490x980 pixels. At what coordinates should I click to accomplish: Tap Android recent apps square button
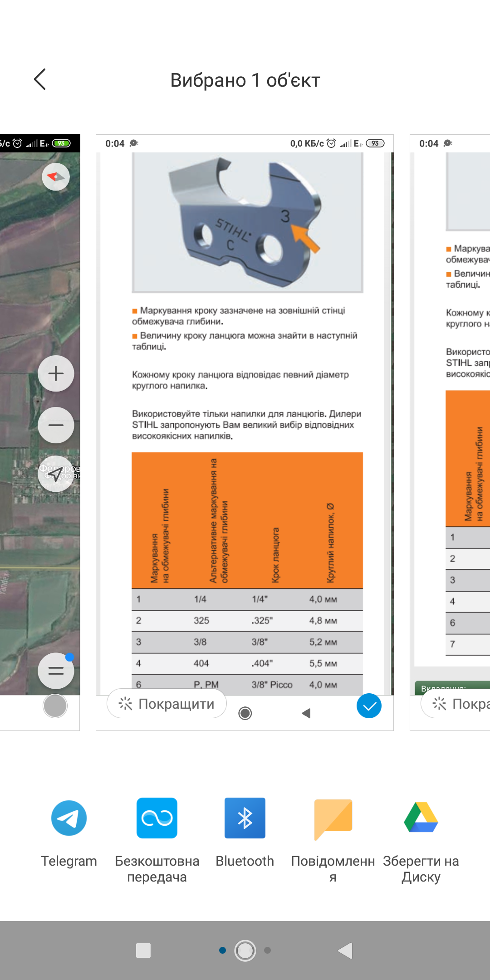[143, 950]
